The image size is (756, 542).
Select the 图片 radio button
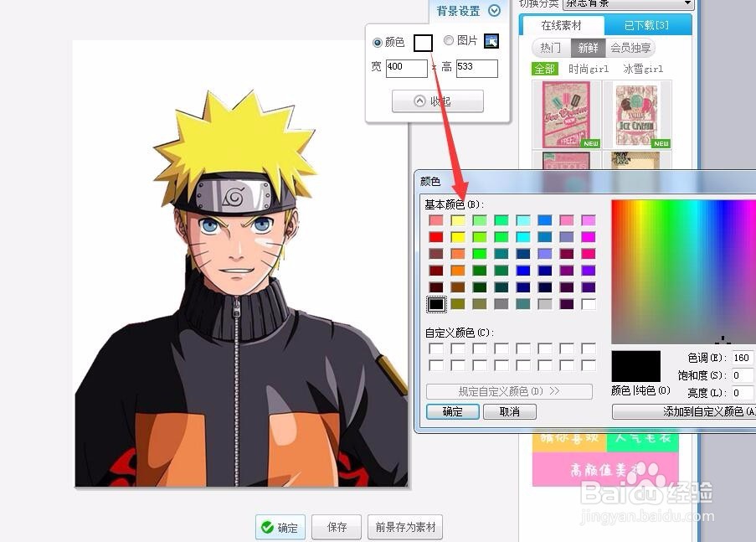(x=449, y=40)
